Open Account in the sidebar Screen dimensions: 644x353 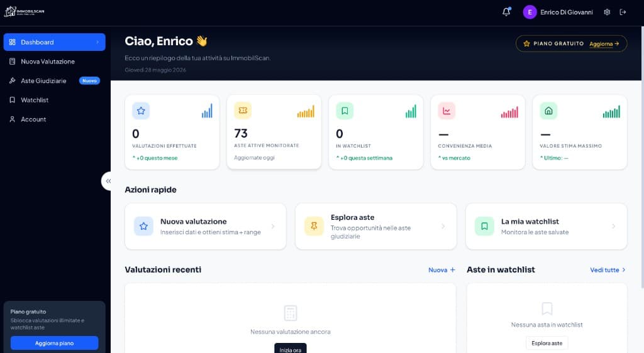(54, 119)
